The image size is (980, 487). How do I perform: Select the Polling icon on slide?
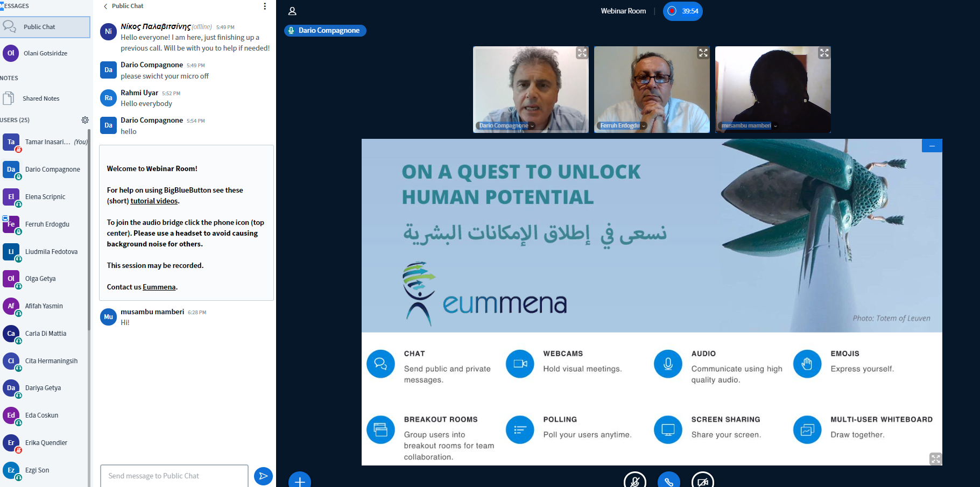click(520, 429)
